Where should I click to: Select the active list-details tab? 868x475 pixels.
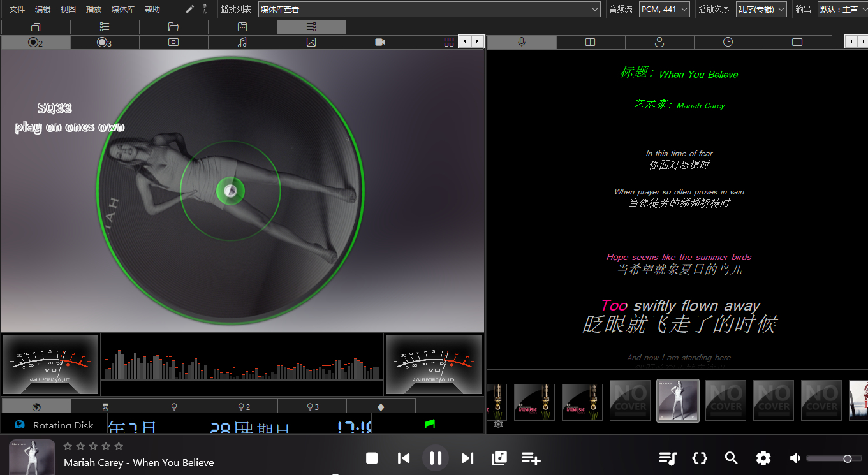tap(311, 27)
